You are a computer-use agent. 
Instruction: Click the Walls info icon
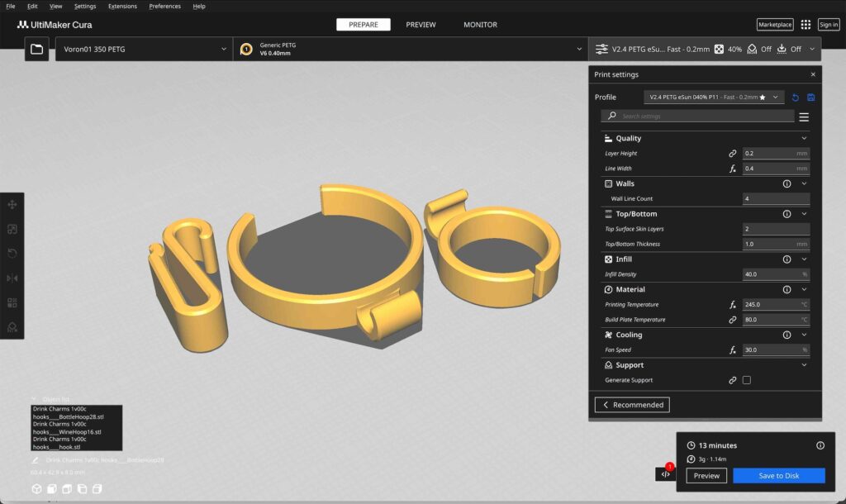coord(787,183)
